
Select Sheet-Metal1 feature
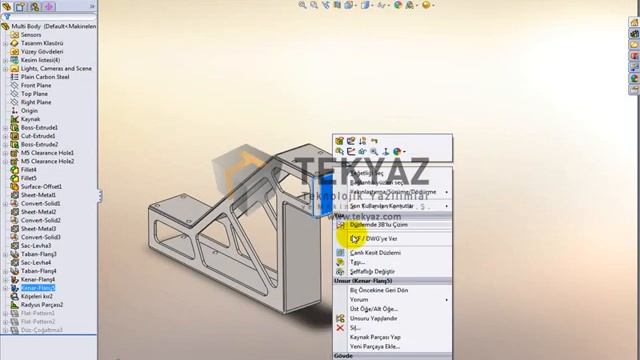[x=38, y=195]
